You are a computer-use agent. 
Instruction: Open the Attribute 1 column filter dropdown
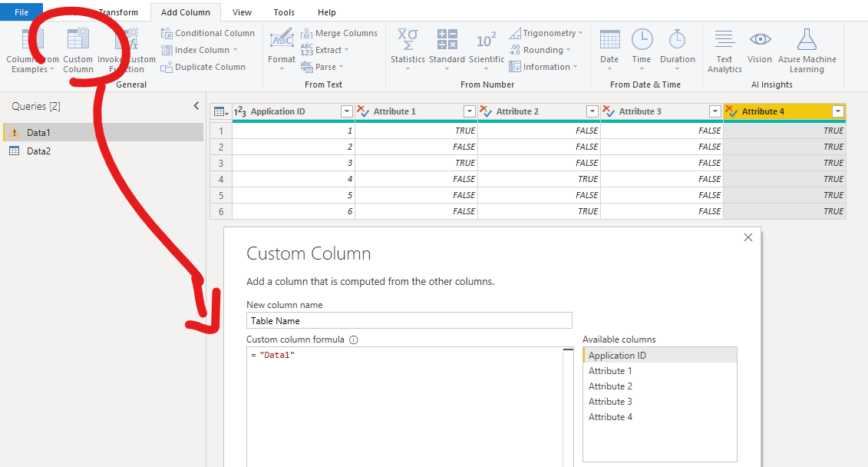[x=470, y=111]
